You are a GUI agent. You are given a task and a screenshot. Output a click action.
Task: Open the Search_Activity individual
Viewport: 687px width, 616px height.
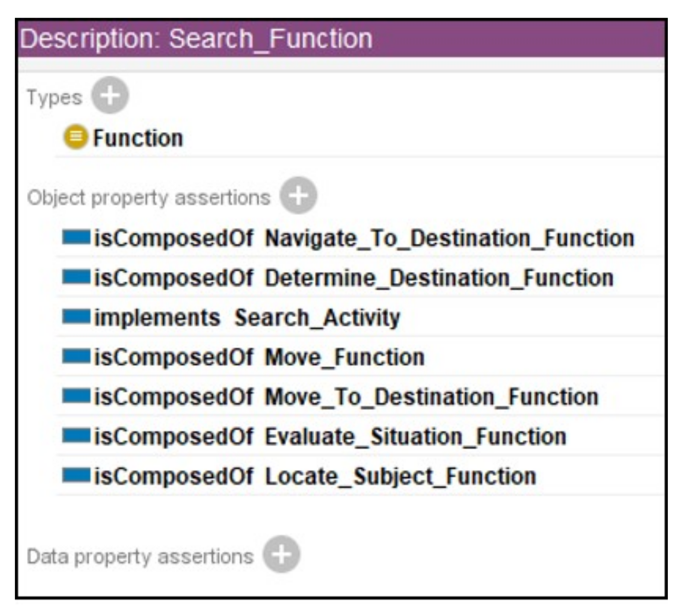click(x=317, y=318)
